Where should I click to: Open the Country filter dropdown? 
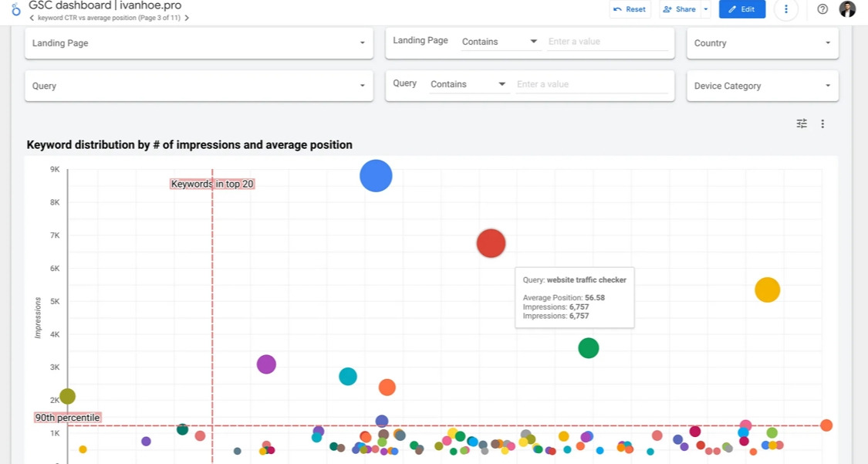click(x=762, y=42)
